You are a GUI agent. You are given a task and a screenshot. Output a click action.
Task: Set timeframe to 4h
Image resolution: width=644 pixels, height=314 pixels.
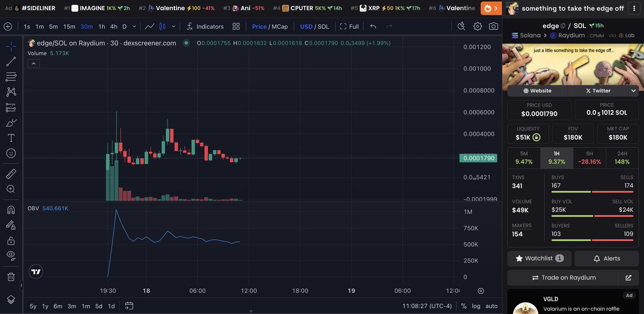click(x=114, y=26)
